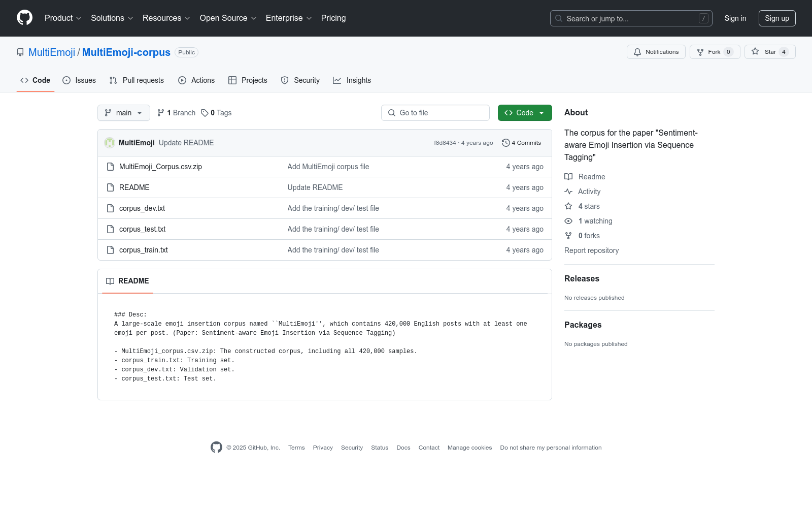Open corpus_train.txt file

coord(144,250)
